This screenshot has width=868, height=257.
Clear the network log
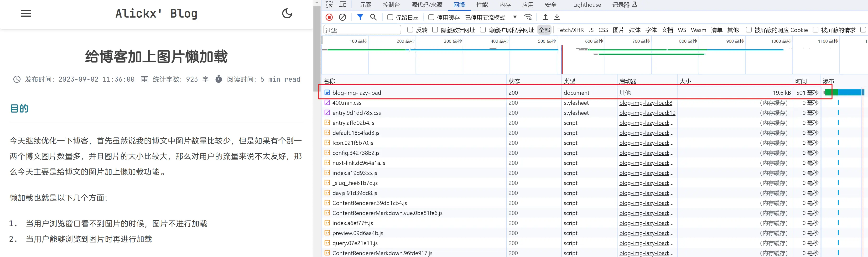[342, 17]
